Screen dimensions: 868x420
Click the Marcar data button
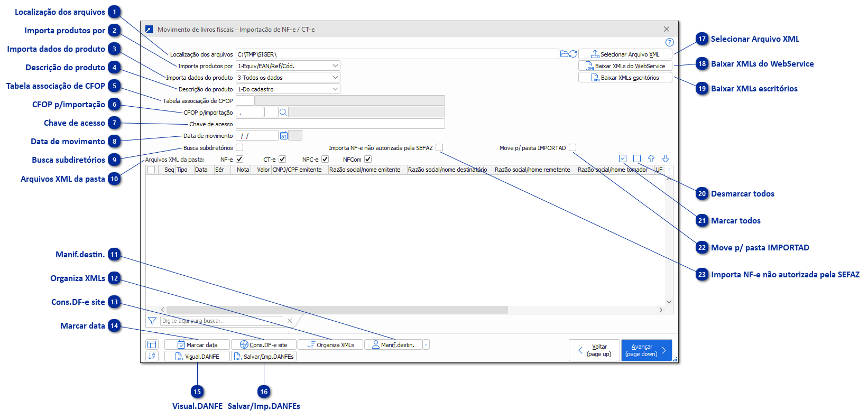pyautogui.click(x=197, y=344)
